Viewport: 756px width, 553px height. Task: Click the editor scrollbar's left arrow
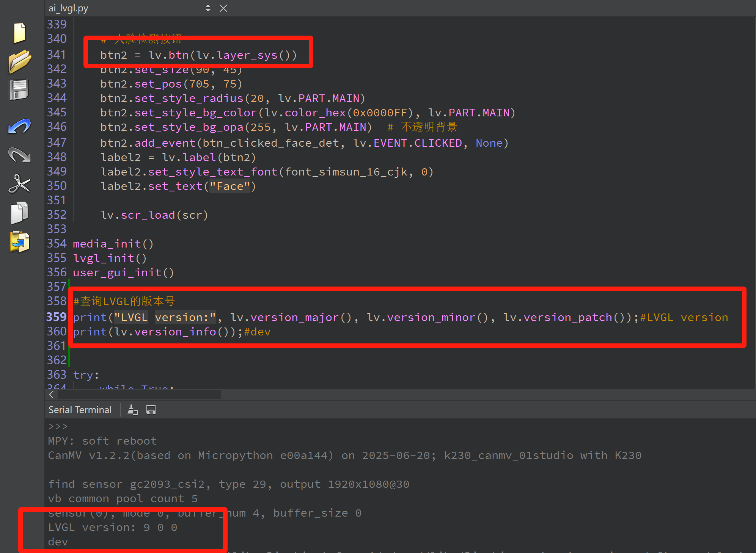point(51,395)
